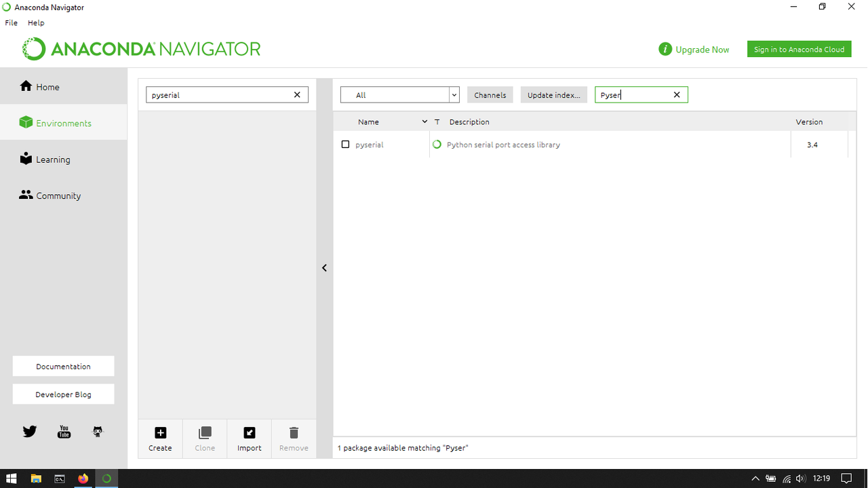Open Command Prompt from taskbar
The width and height of the screenshot is (868, 488).
click(60, 478)
